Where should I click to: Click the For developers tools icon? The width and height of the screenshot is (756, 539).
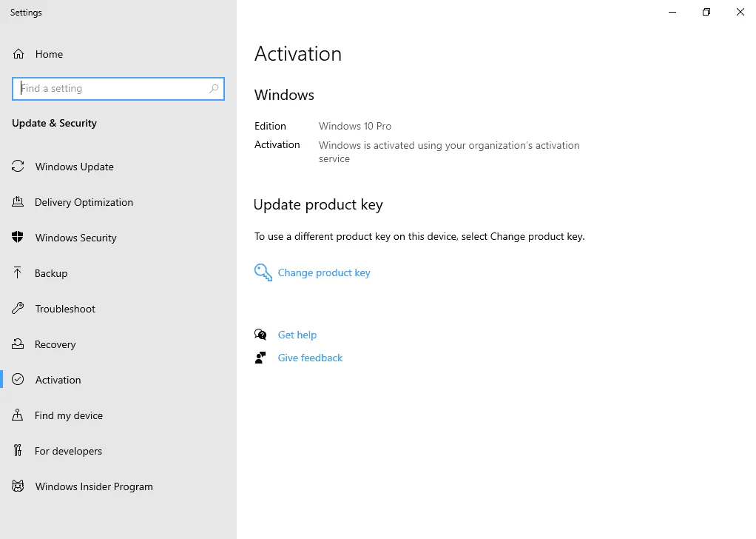pyautogui.click(x=18, y=450)
